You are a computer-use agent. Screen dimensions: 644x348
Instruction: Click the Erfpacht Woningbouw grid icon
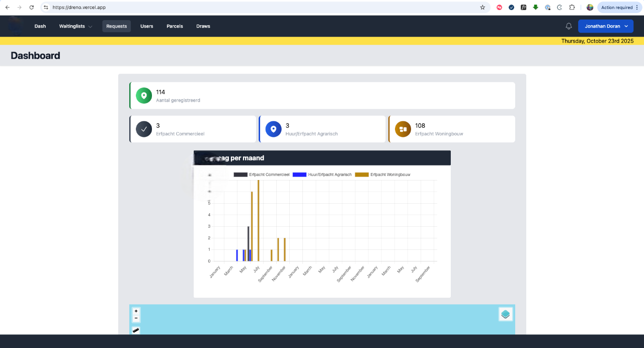[403, 129]
